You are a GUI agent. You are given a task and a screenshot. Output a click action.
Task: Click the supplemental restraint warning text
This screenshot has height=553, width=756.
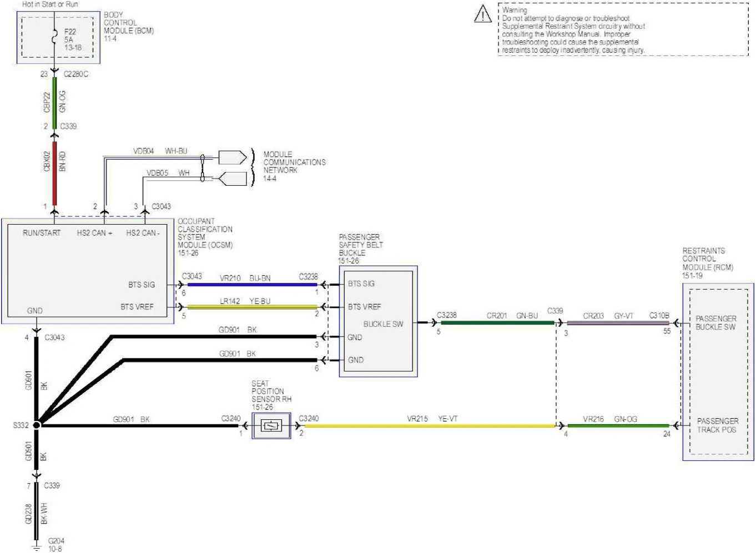pos(573,30)
